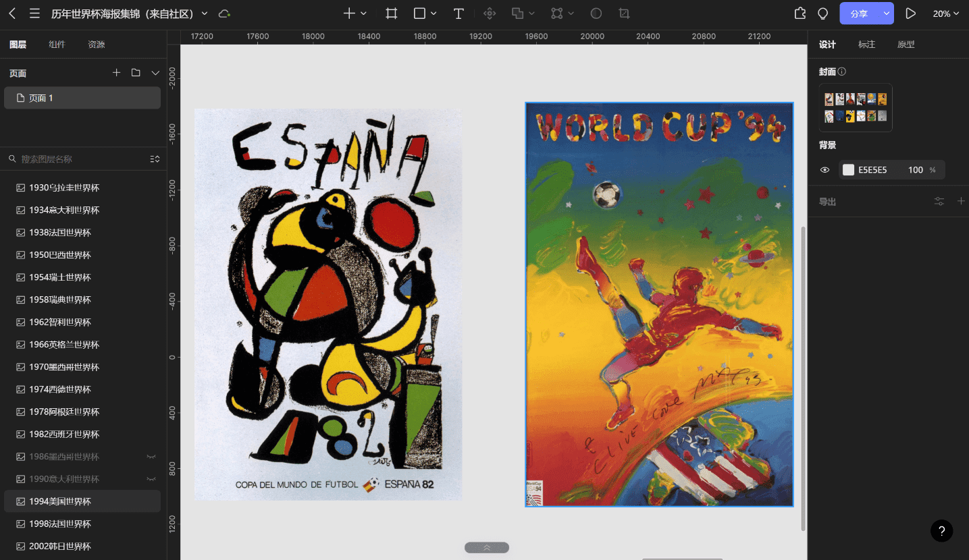Image resolution: width=969 pixels, height=560 pixels.
Task: Open the E5E5E5 background color swatch
Action: [848, 170]
